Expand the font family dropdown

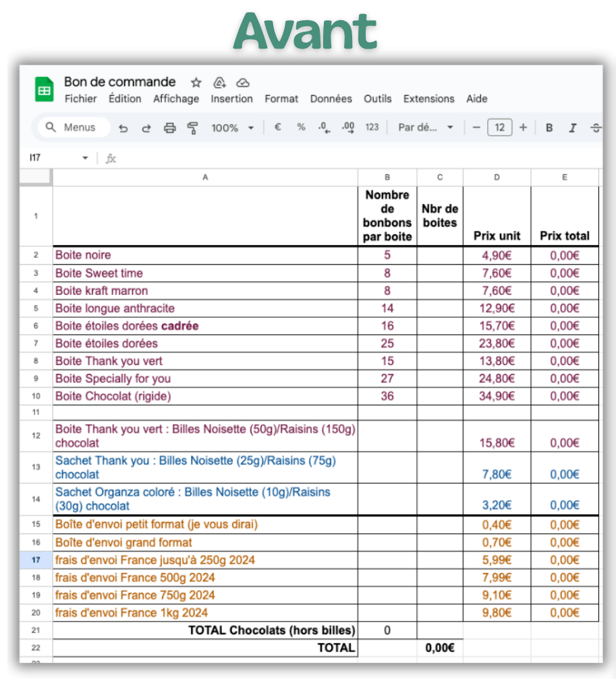[425, 128]
